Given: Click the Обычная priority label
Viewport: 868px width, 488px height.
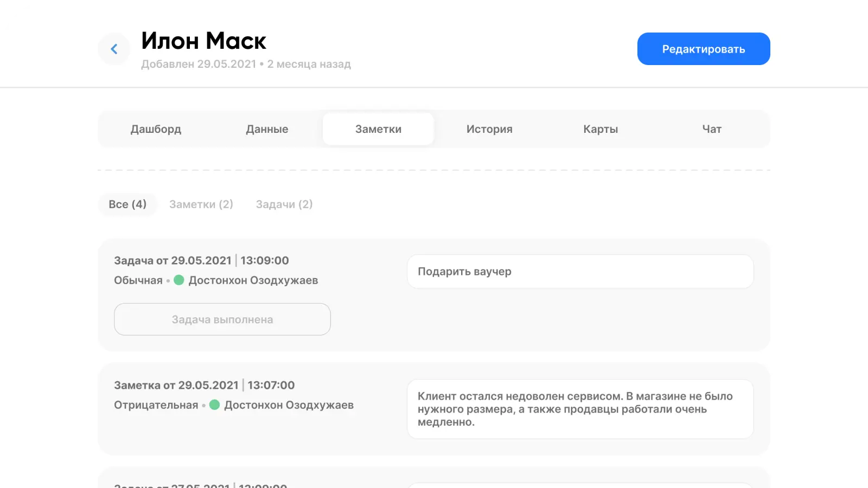Looking at the screenshot, I should 138,280.
